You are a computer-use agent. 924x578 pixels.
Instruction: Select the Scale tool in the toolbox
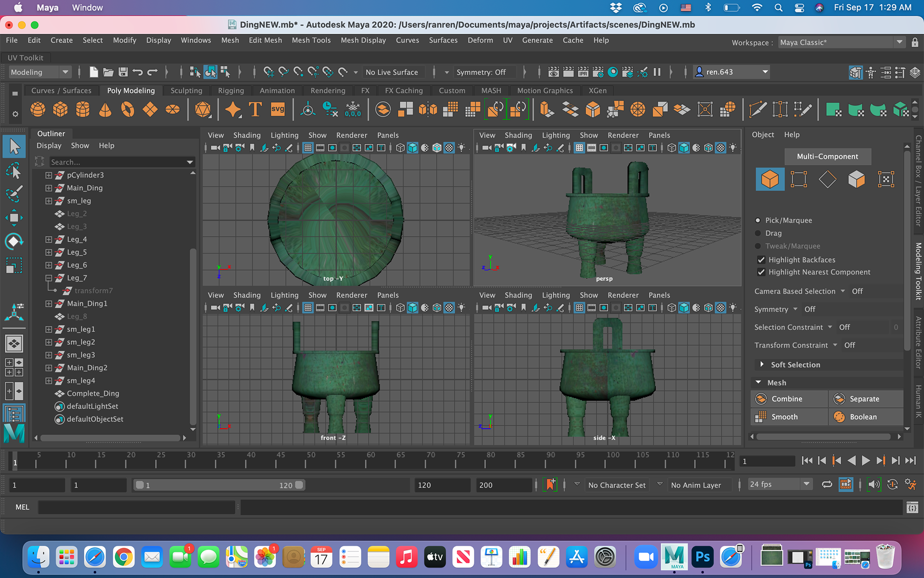(x=14, y=265)
